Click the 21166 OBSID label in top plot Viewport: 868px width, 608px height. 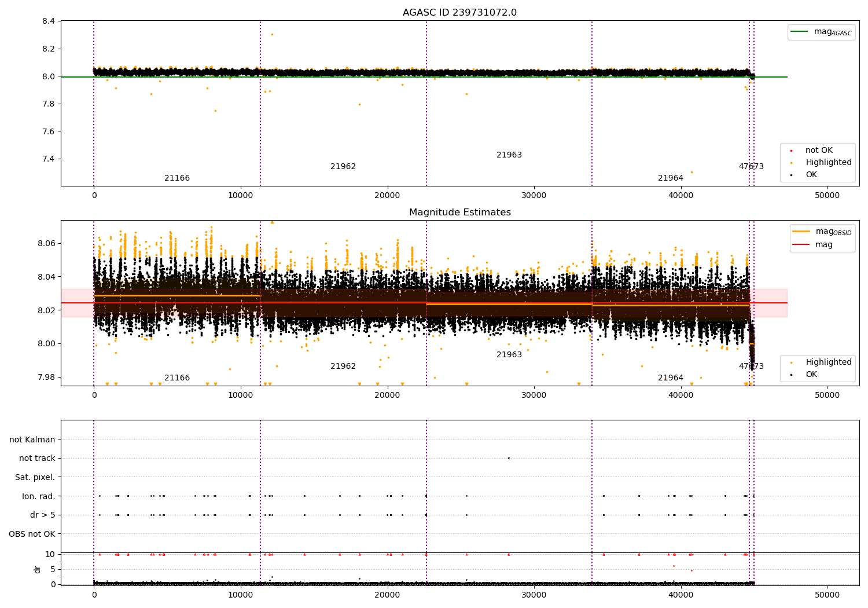(x=177, y=178)
